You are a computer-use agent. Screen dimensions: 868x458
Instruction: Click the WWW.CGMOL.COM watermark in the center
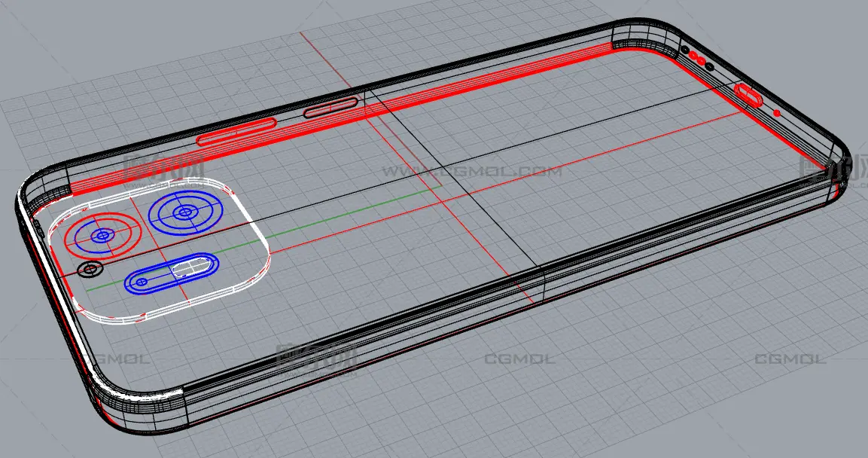(x=472, y=171)
